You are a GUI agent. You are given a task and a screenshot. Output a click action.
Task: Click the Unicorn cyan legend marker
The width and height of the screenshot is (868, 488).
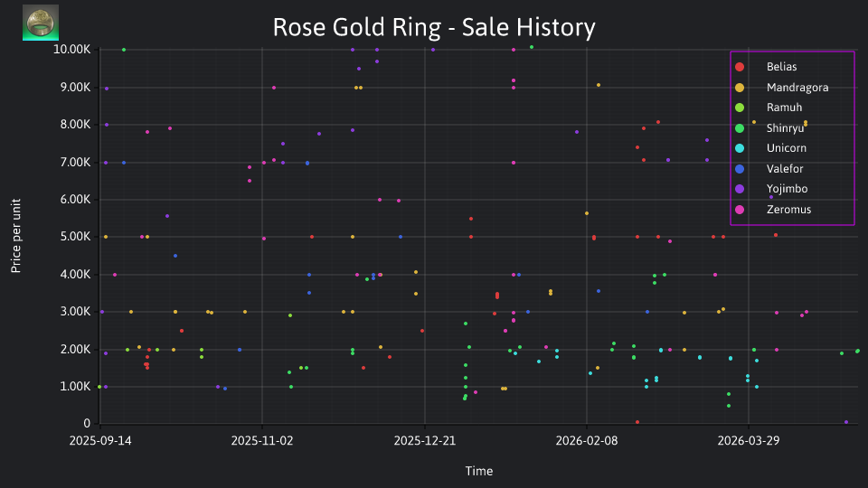(x=740, y=148)
